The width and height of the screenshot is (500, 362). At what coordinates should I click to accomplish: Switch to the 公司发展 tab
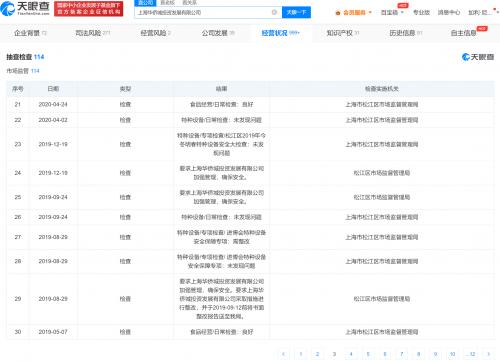click(x=218, y=33)
